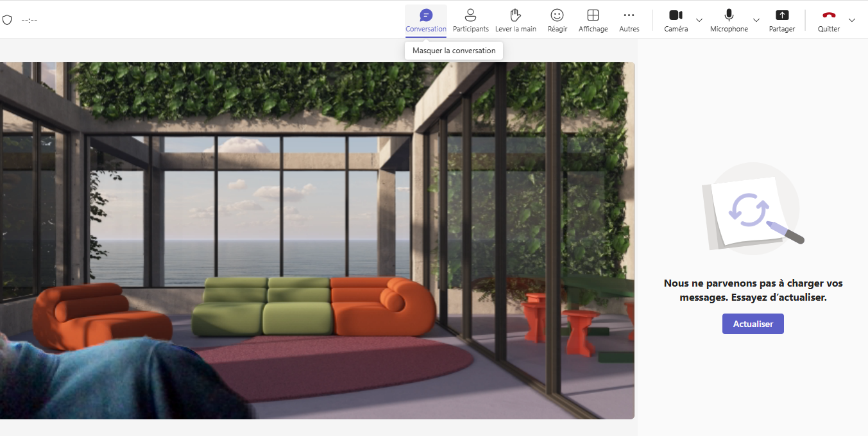The width and height of the screenshot is (868, 436).
Task: Click the "Nous ne parvenons pas à charger" message
Action: pos(753,290)
